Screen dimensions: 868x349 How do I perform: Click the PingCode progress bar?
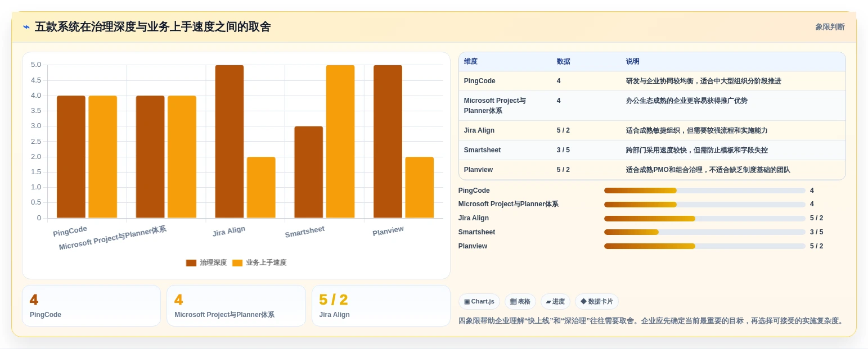[705, 191]
